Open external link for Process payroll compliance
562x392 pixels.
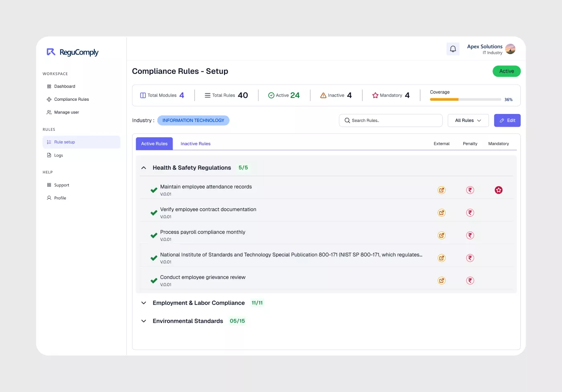(x=442, y=236)
